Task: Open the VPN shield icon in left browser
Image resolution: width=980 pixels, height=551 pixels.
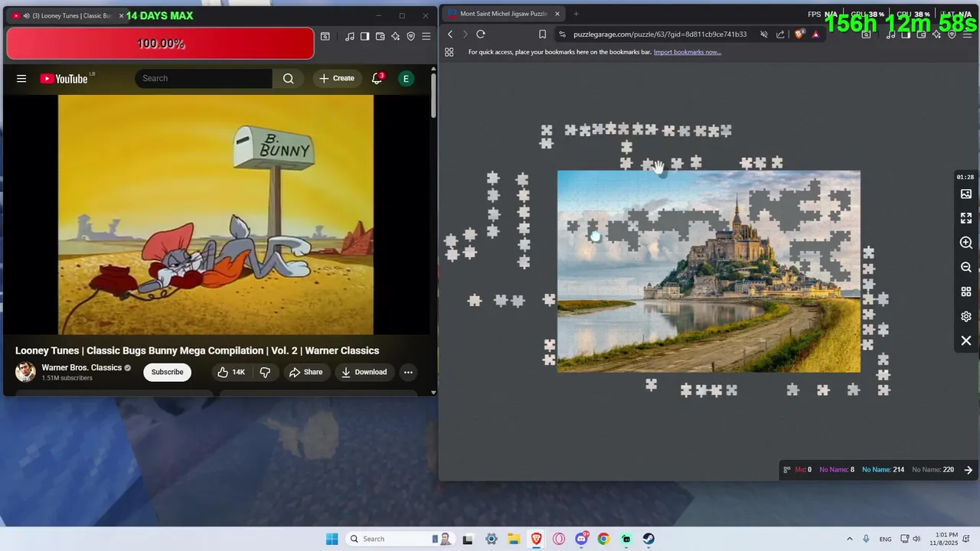Action: coord(411,36)
